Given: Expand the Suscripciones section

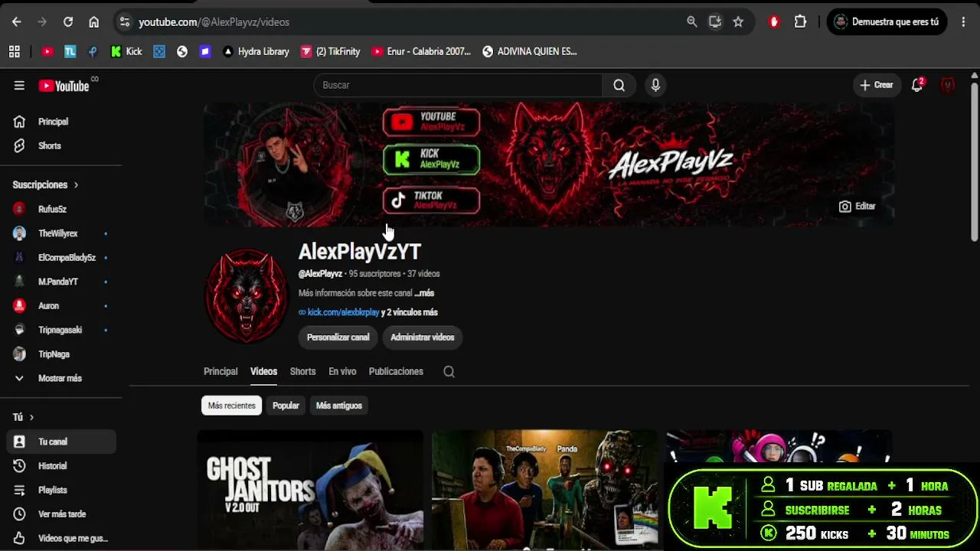Looking at the screenshot, I should (46, 184).
